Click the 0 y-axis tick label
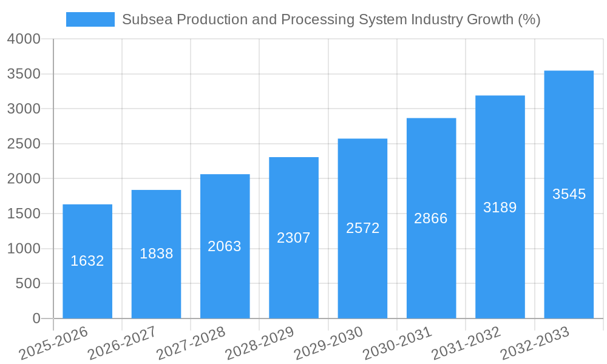Viewport: 607px width, 364px height. point(37,318)
